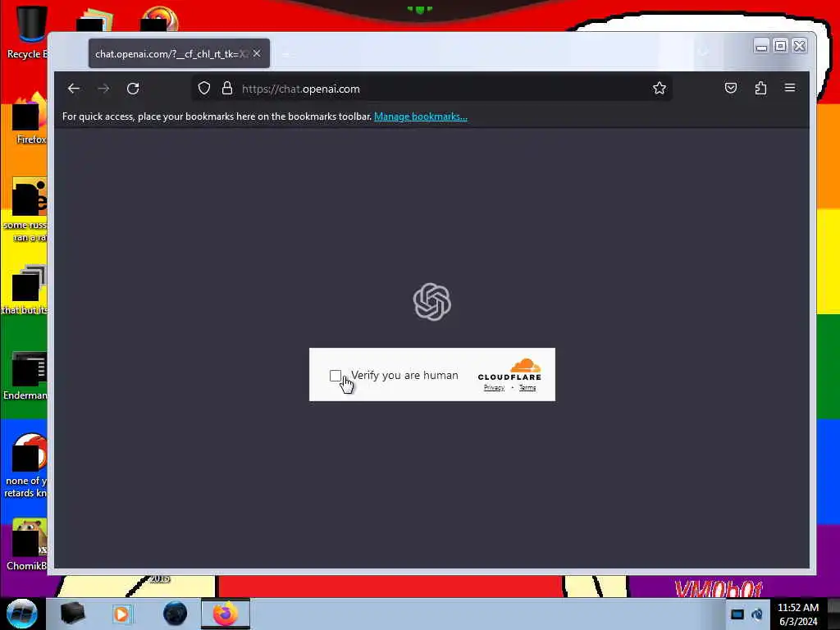Click the OpenAI logo above the widget
This screenshot has width=840, height=630.
[x=431, y=302]
